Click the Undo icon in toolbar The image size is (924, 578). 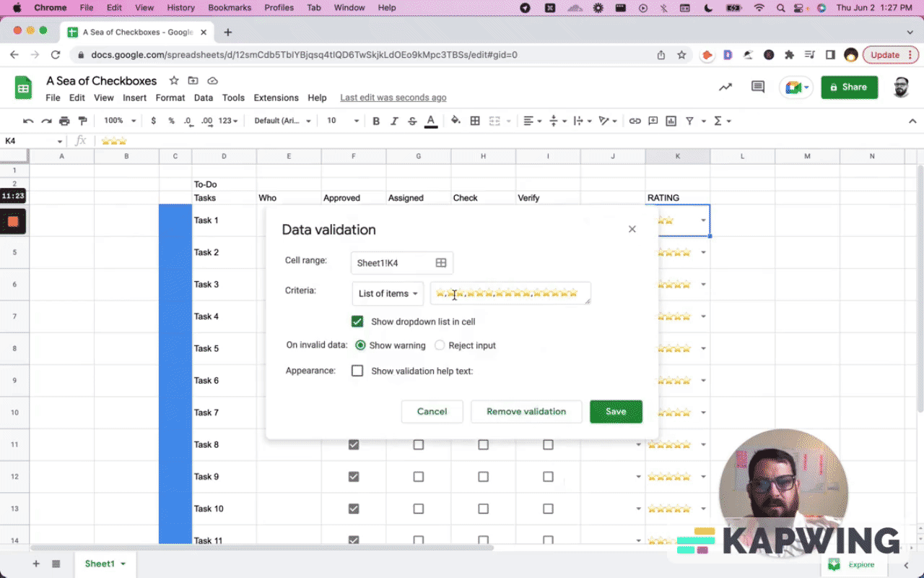click(x=28, y=121)
